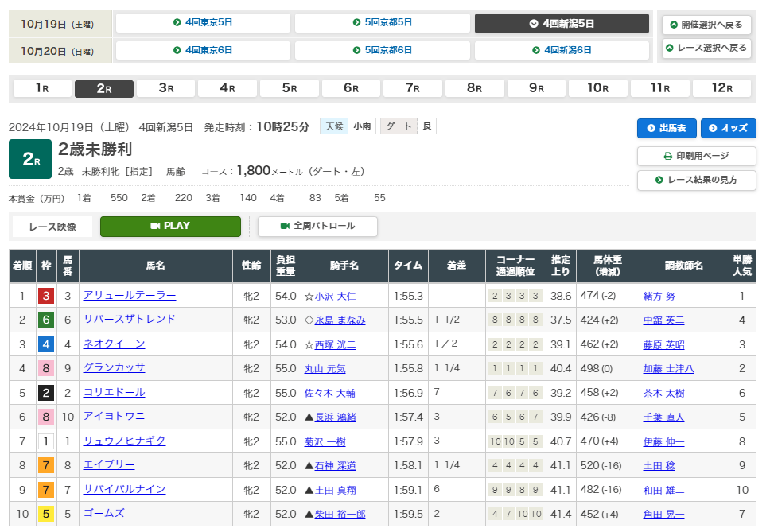Play the race video
This screenshot has width=770, height=532.
[x=170, y=226]
